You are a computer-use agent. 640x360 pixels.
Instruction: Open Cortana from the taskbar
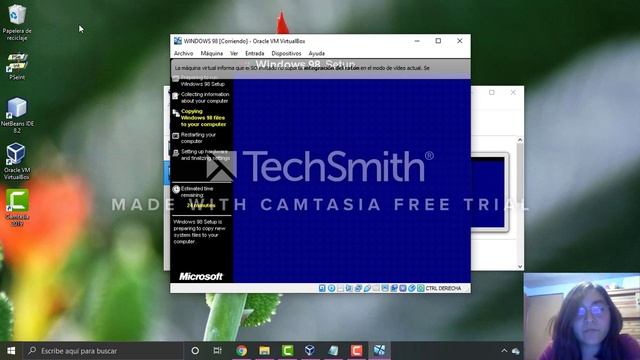[195, 351]
